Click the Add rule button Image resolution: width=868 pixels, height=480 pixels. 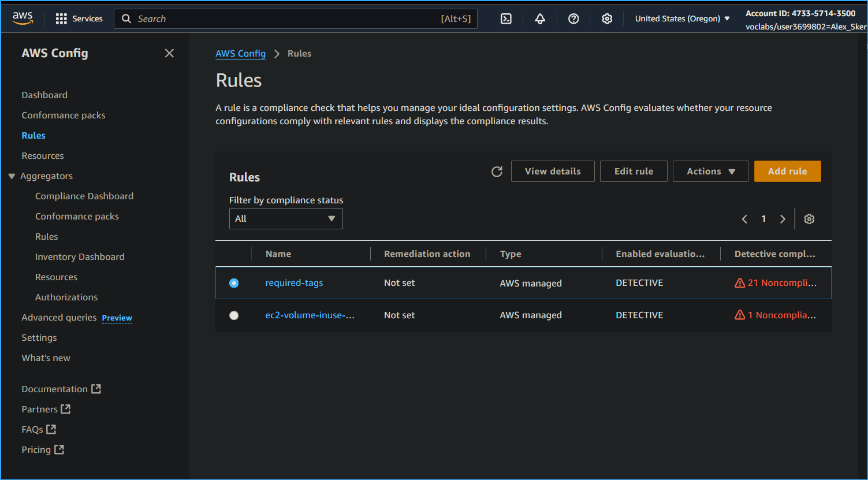tap(787, 171)
